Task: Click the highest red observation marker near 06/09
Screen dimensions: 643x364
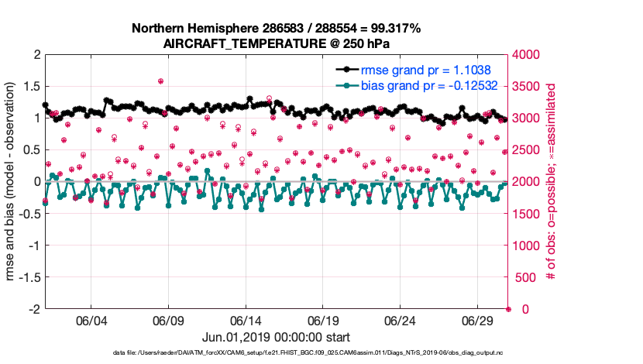Action: pyautogui.click(x=160, y=81)
